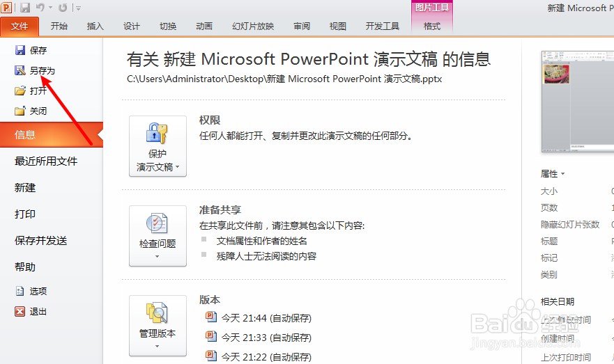Image resolution: width=614 pixels, height=364 pixels.
Task: Click the 文档属性和作者的姓名 list item
Action: pyautogui.click(x=262, y=241)
